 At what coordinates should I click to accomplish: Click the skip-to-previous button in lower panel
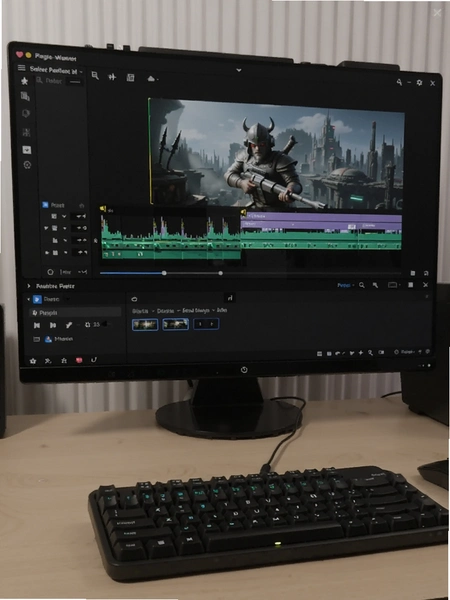pos(37,325)
